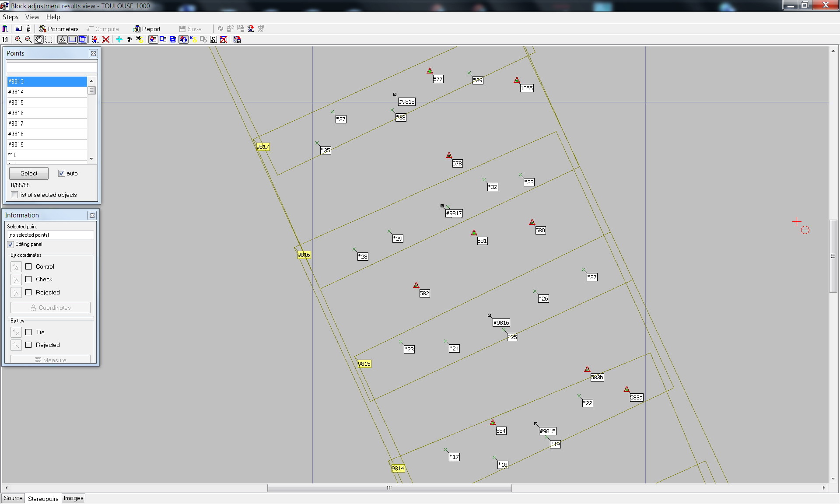Viewport: 840px width, 504px height.
Task: Click the blue window panel toolbar icon
Action: 18,28
